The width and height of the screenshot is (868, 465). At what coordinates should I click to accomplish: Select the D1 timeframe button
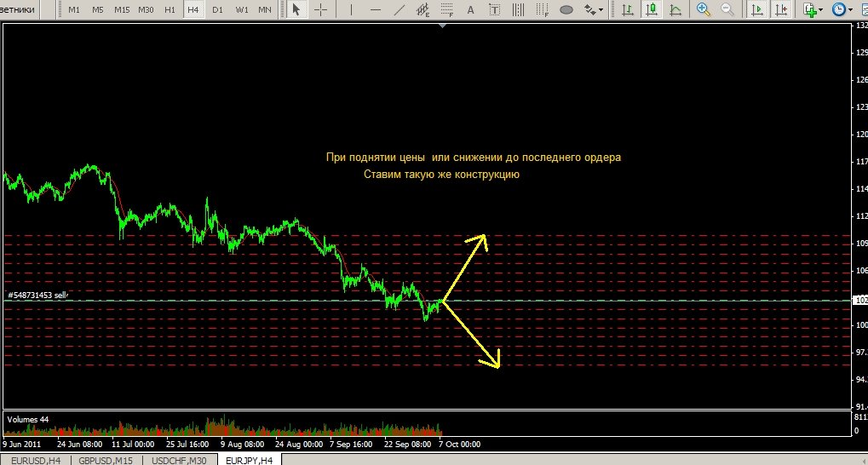click(x=217, y=9)
